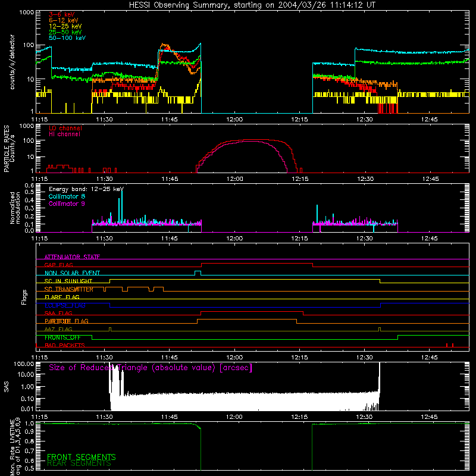
Task: Click the Energy band: 12-25 keV label
Action: click(86, 189)
